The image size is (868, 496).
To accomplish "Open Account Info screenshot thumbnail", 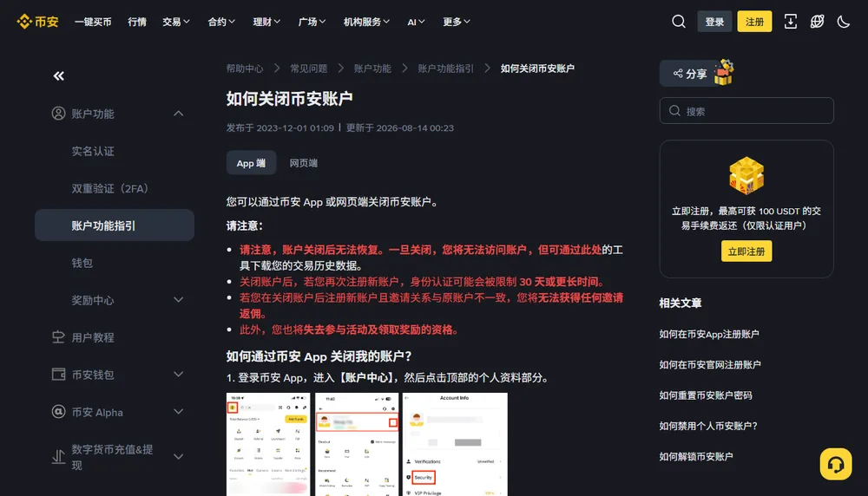I will point(455,444).
